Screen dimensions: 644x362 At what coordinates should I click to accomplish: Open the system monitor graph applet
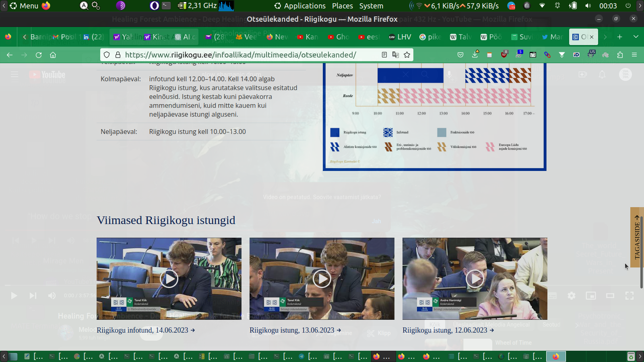(227, 6)
